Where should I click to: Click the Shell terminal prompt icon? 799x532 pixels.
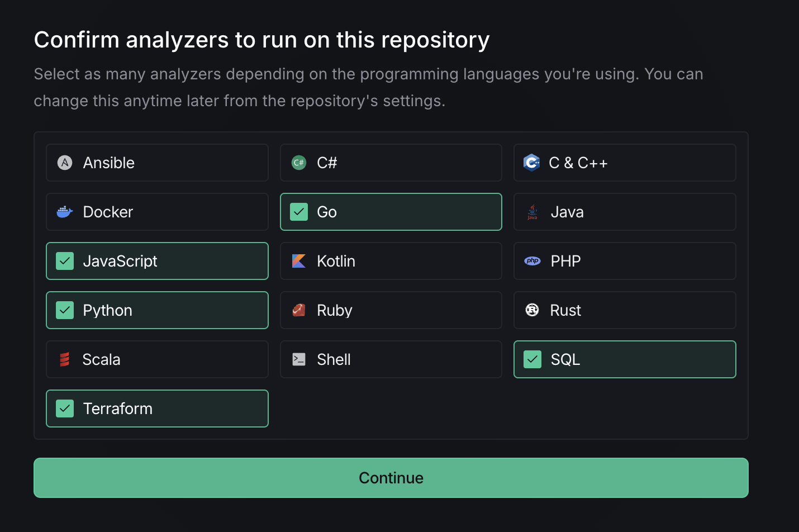(299, 359)
